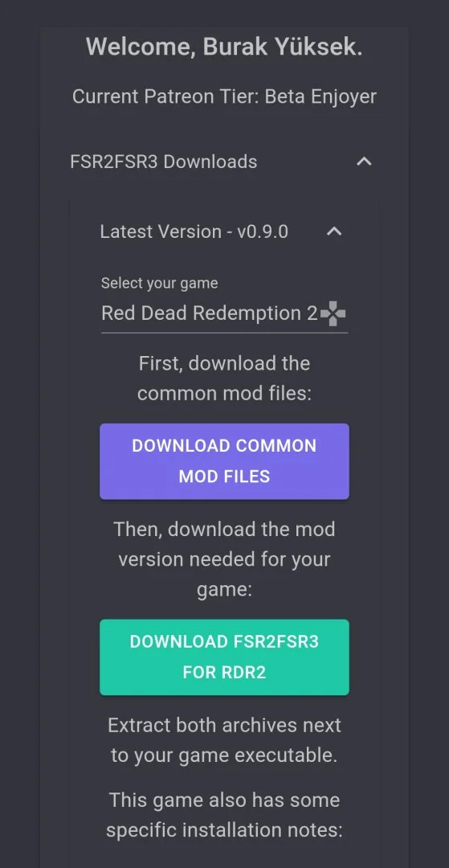449x868 pixels.
Task: Click the Beta Enjoyer tier name
Action: [x=320, y=96]
